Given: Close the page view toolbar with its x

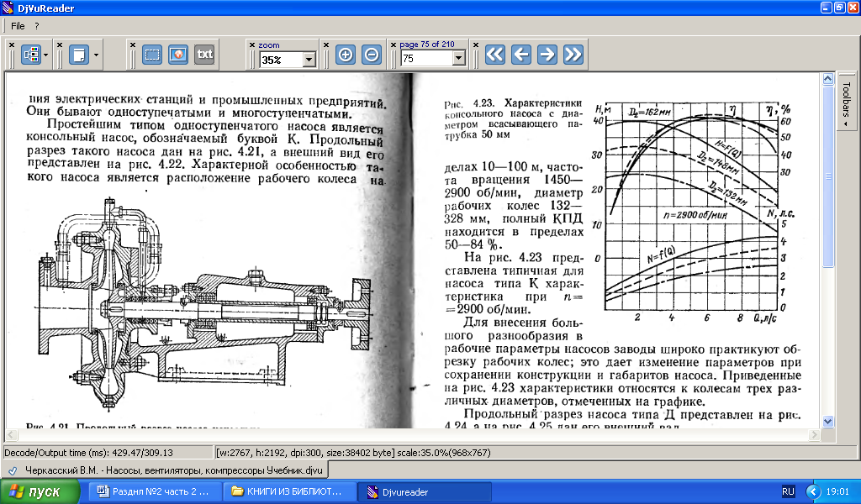Looking at the screenshot, I should tap(60, 45).
